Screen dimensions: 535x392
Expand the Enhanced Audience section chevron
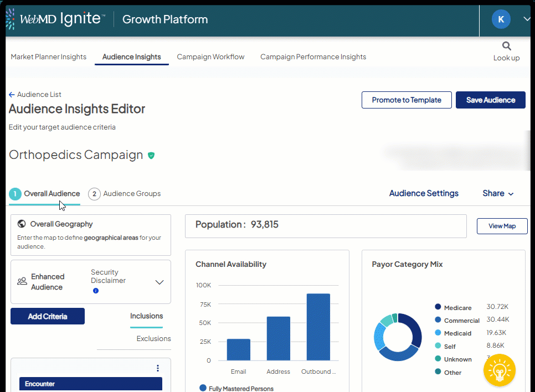pos(160,282)
